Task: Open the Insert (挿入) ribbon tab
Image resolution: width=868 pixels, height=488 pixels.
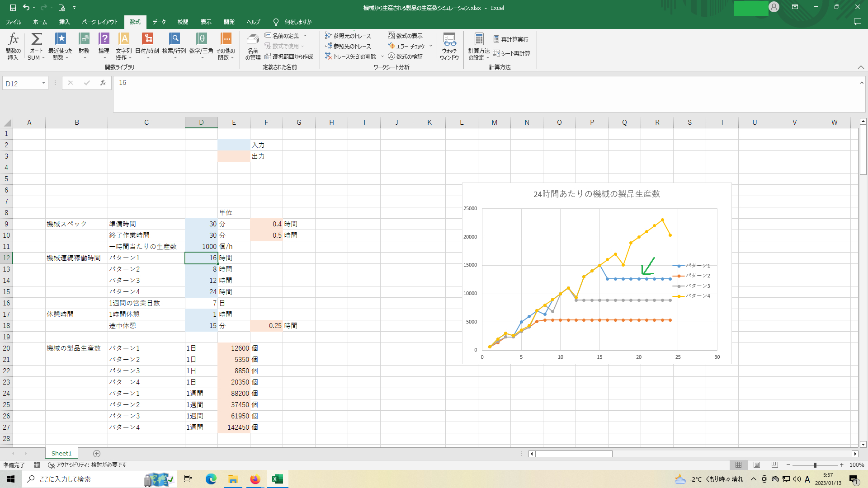Action: click(x=64, y=22)
